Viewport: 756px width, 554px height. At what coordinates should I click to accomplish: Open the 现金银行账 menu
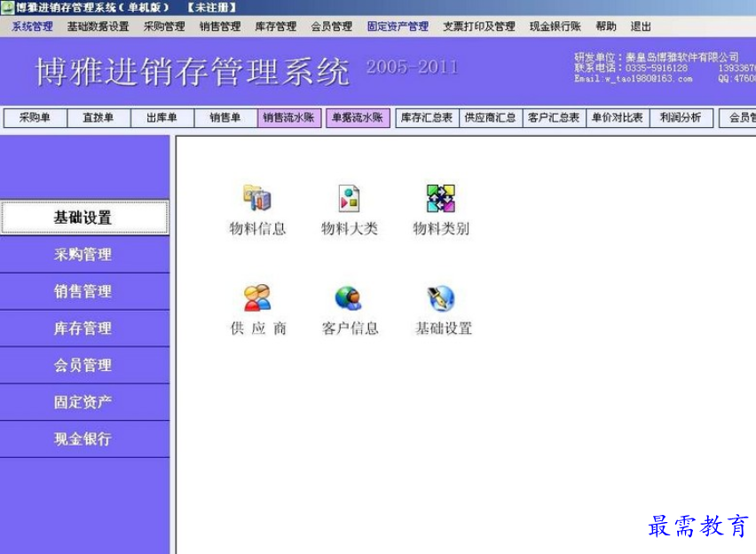[555, 27]
